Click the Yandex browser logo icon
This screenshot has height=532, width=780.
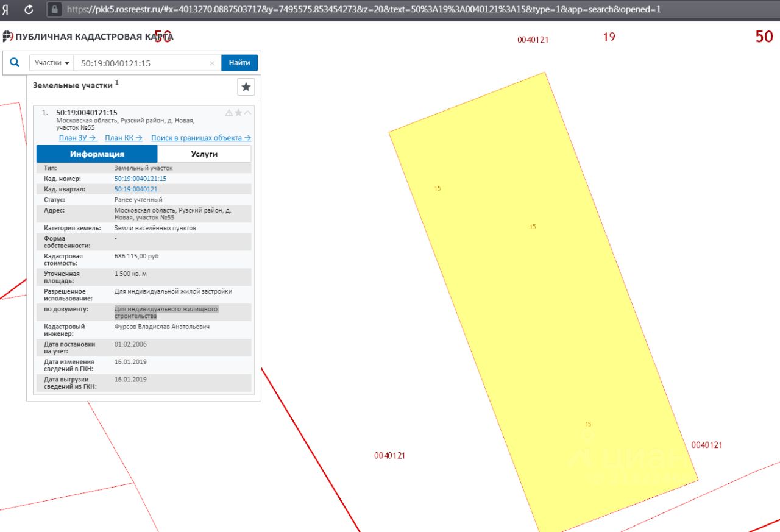(x=5, y=10)
